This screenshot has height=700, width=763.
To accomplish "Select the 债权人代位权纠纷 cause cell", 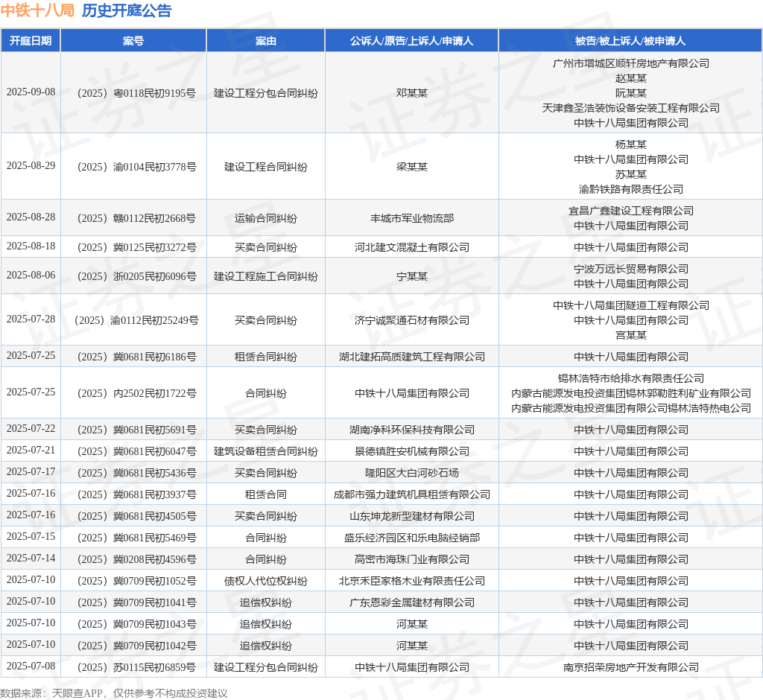I will pos(266,581).
